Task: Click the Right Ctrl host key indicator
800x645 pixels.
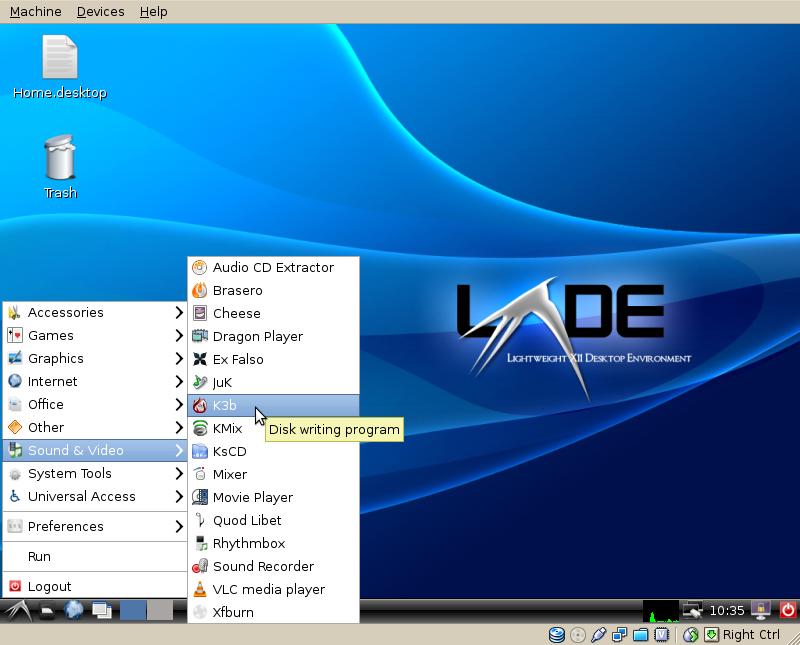Action: 751,635
